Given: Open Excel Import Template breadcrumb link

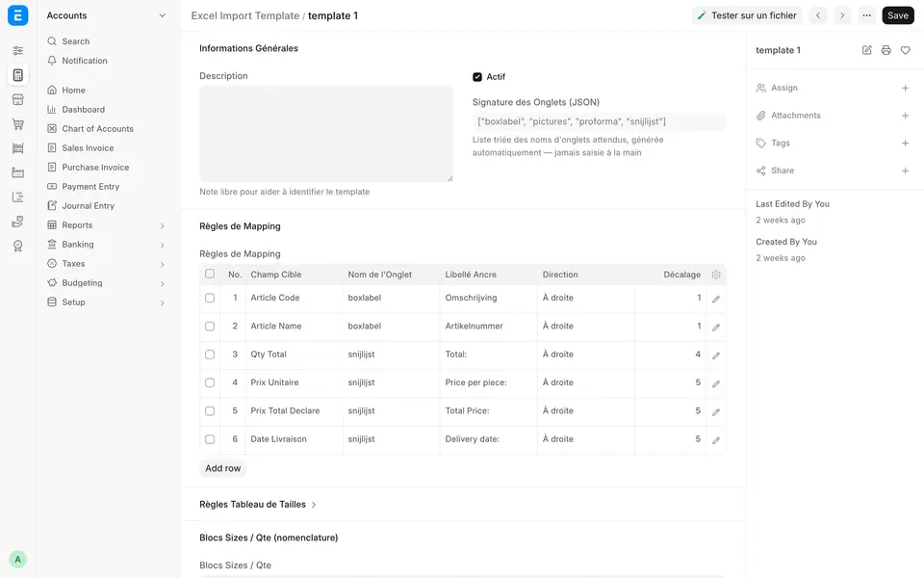Looking at the screenshot, I should (x=245, y=16).
